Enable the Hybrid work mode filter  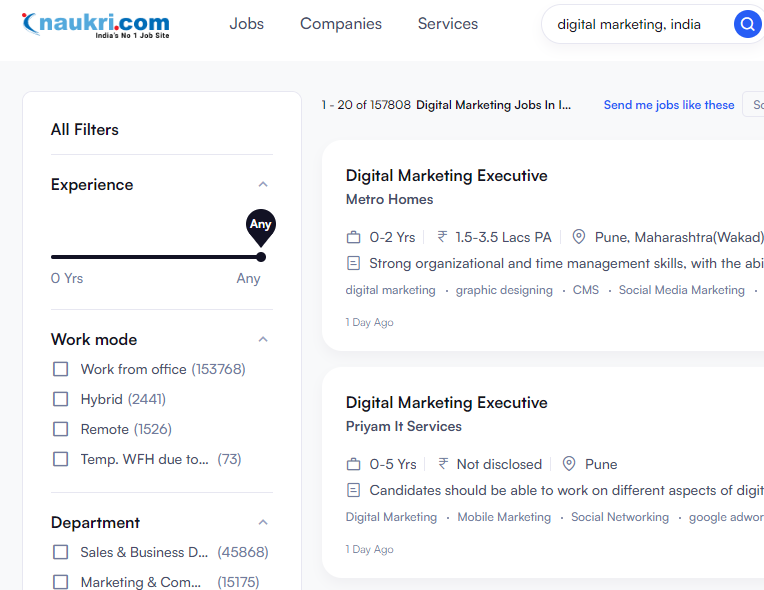tap(60, 399)
